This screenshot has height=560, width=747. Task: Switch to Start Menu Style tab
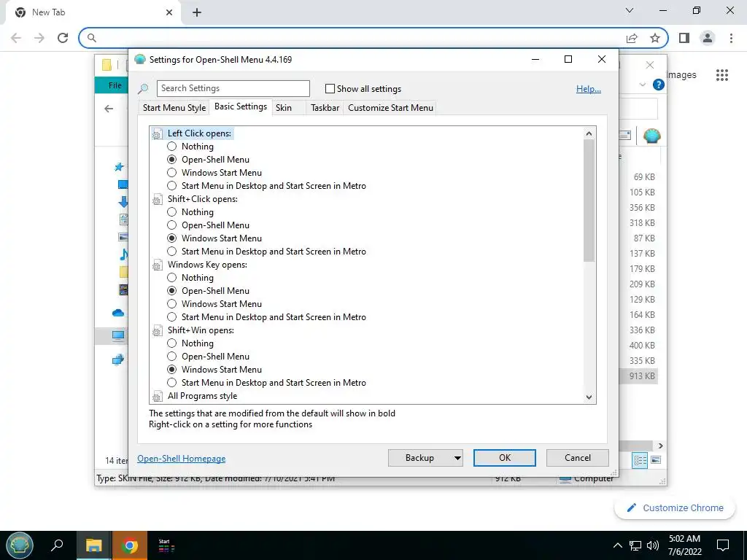tap(174, 108)
